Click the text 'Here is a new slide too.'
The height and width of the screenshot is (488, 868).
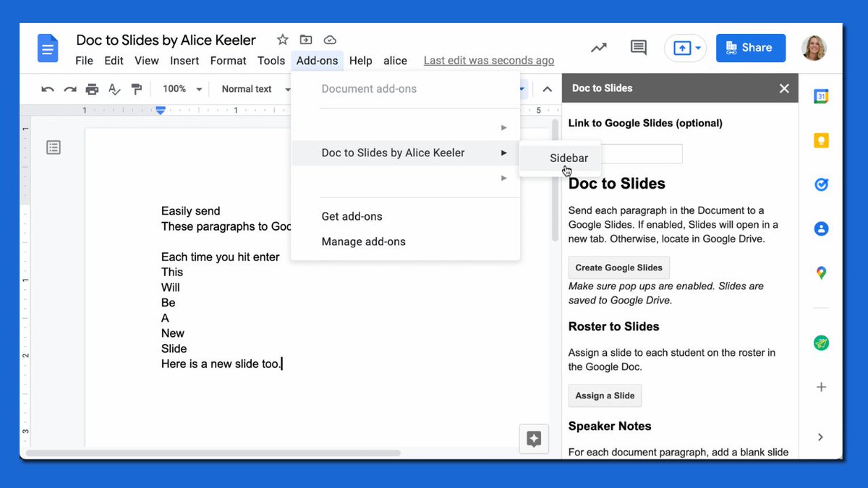[221, 364]
